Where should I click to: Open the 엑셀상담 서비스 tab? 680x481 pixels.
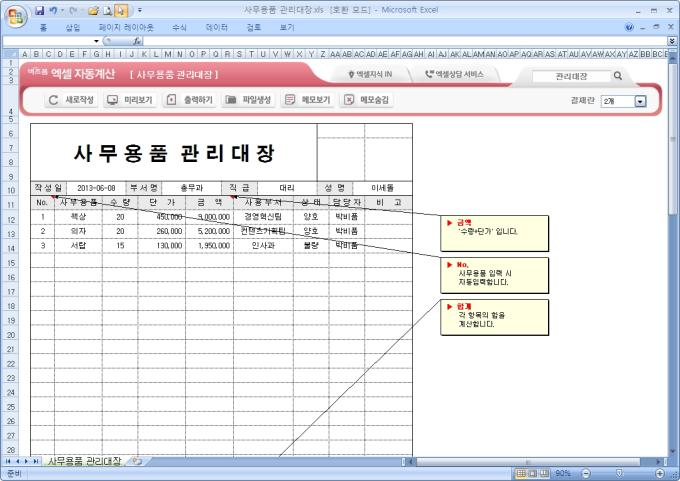tap(454, 75)
